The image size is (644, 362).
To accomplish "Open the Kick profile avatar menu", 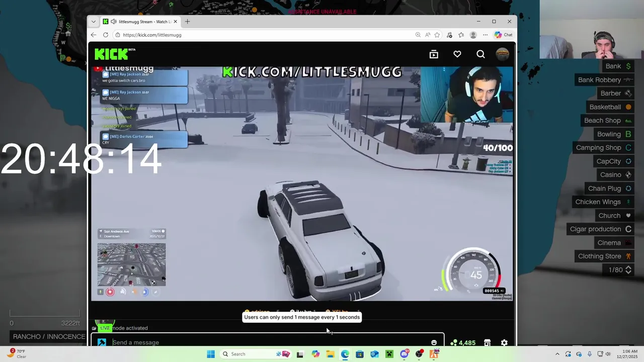I will (x=502, y=54).
